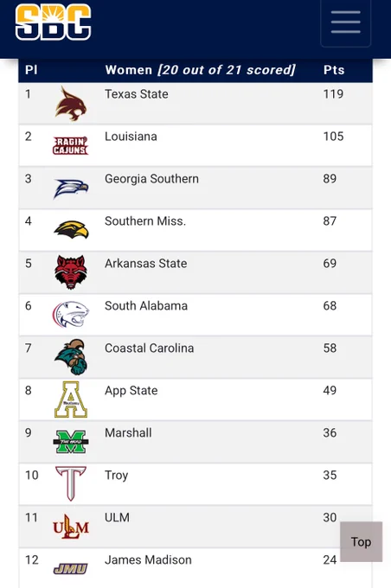Select the James Madison team name
This screenshot has width=391, height=588.
tap(148, 559)
